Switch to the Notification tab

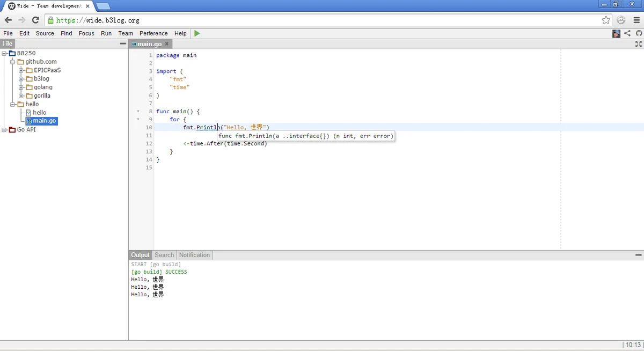click(194, 255)
